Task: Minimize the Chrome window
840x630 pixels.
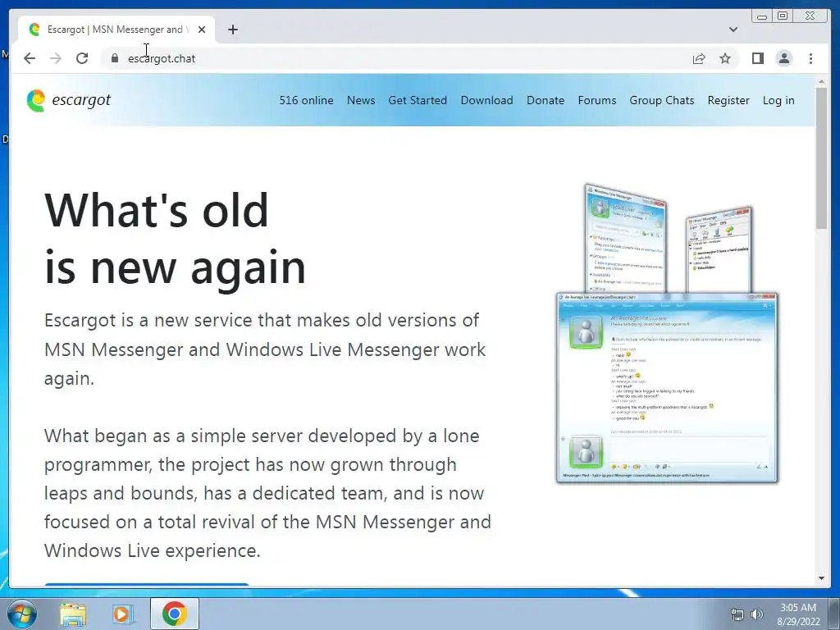Action: point(762,16)
